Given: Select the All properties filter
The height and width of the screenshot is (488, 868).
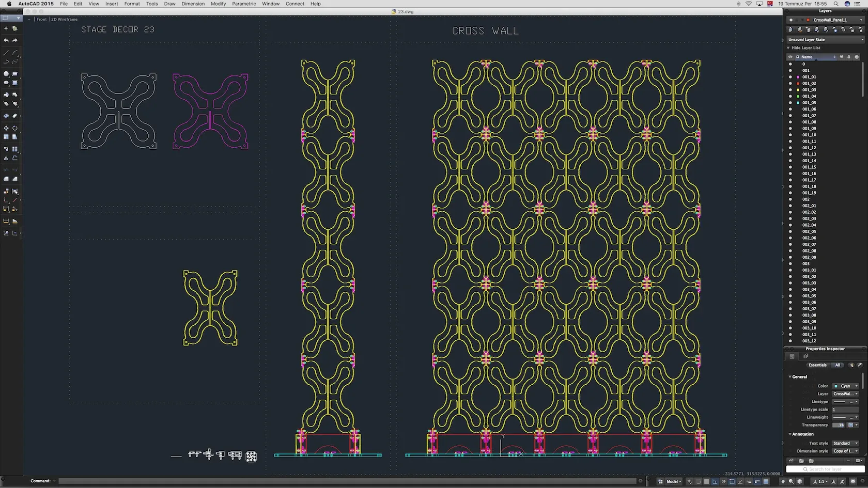Looking at the screenshot, I should [838, 365].
